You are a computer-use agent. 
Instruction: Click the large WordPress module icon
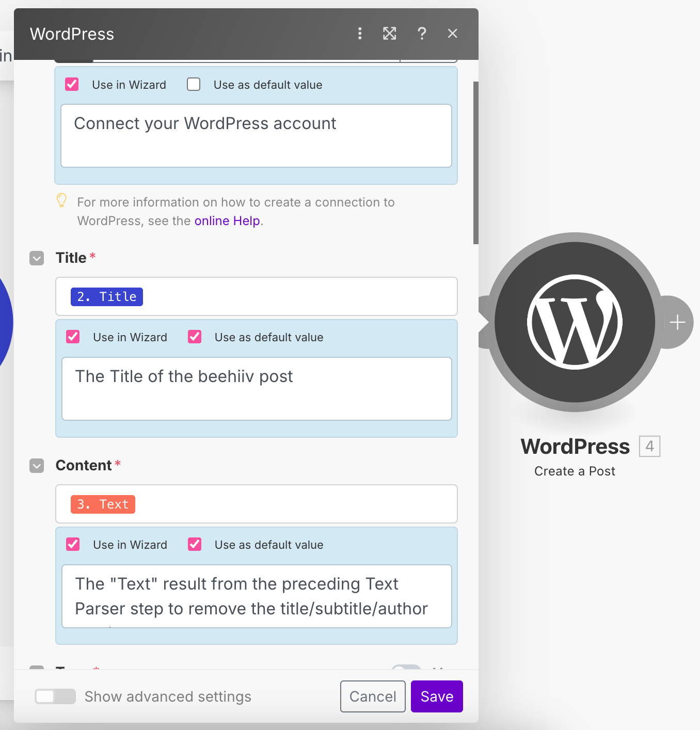(x=575, y=322)
